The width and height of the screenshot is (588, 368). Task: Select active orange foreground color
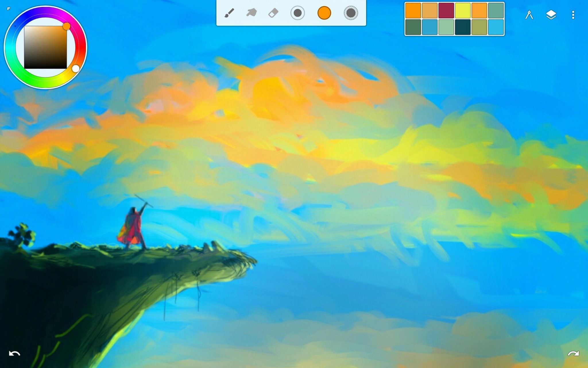pyautogui.click(x=323, y=13)
